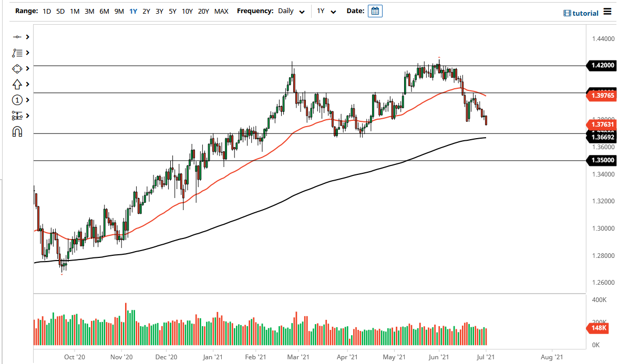Screen dimensions: 618x364
Task: Select the shape drawing tool
Action: tap(17, 68)
